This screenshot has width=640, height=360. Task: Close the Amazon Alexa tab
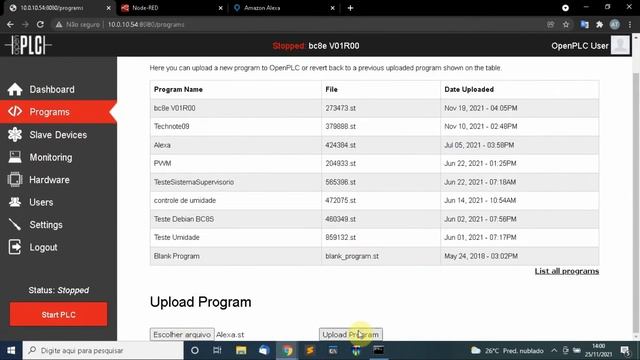coord(332,8)
